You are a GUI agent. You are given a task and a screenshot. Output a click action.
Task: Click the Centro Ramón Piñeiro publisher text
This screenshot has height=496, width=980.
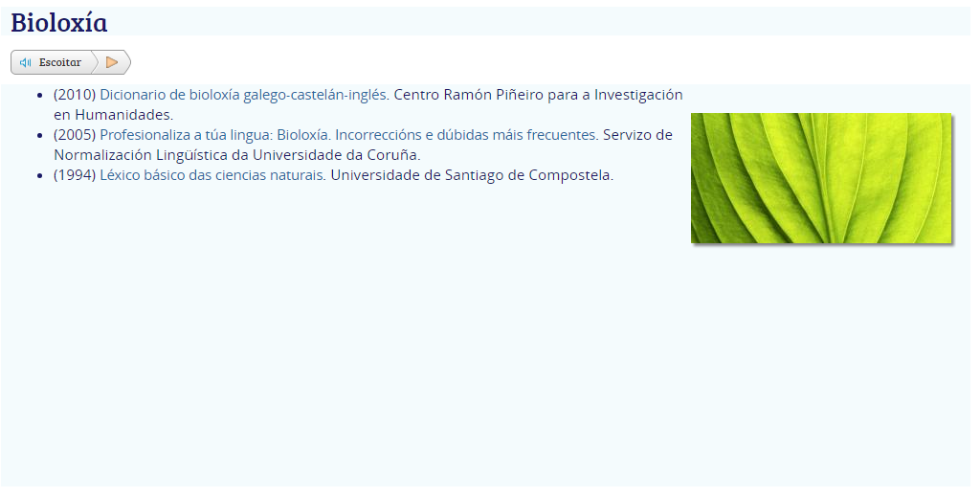pos(538,95)
